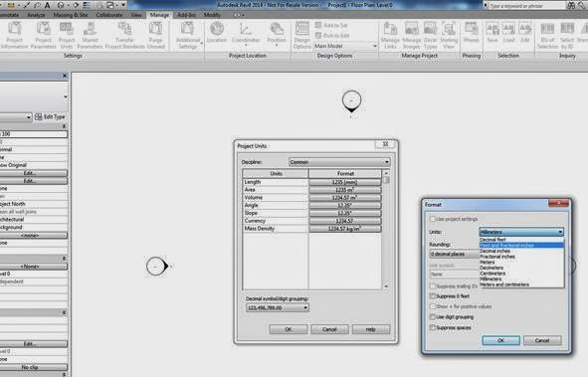The height and width of the screenshot is (377, 588).
Task: Open Project Units tool in ribbon
Action: (67, 35)
